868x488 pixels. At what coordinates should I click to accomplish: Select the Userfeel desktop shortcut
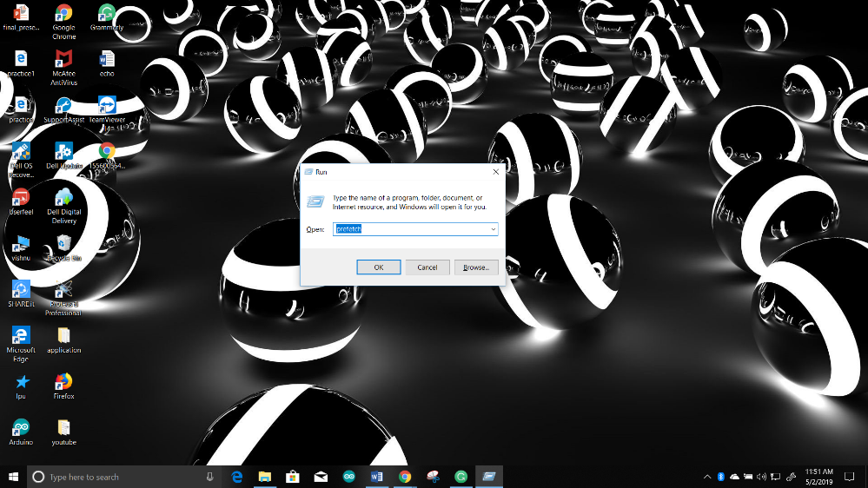click(x=21, y=201)
